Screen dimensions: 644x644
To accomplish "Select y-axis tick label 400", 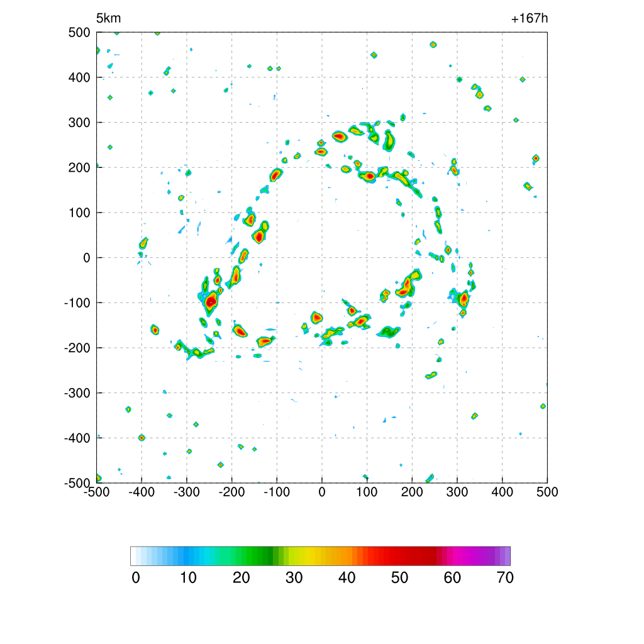I will [79, 77].
